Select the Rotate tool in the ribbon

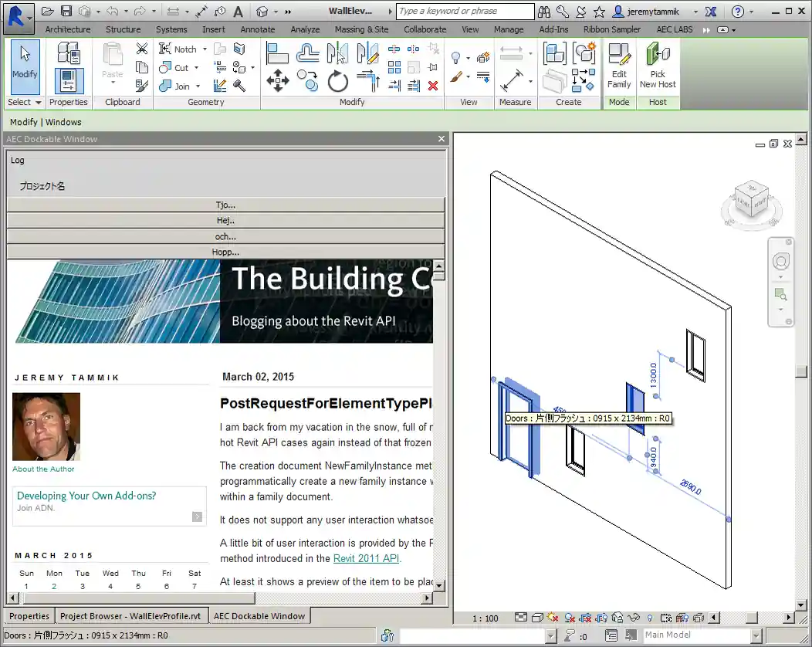pyautogui.click(x=338, y=80)
